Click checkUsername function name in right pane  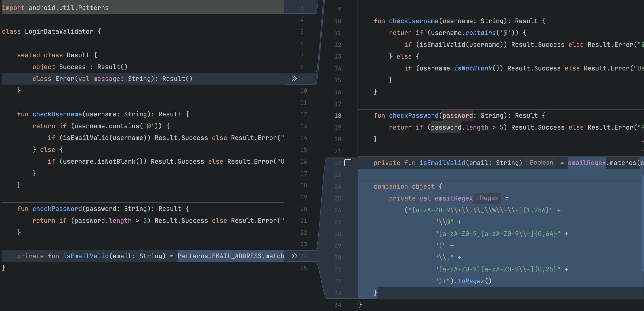[x=413, y=21]
